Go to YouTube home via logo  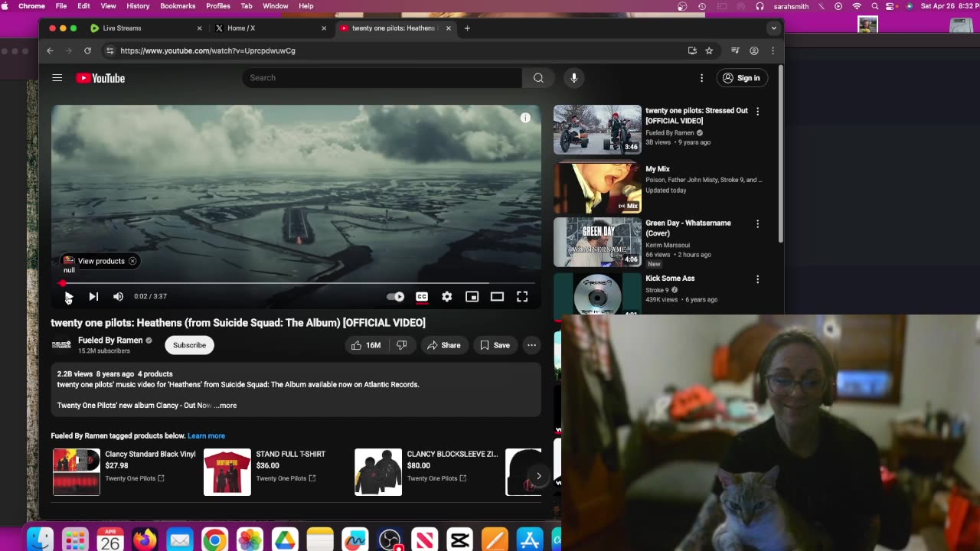[100, 77]
